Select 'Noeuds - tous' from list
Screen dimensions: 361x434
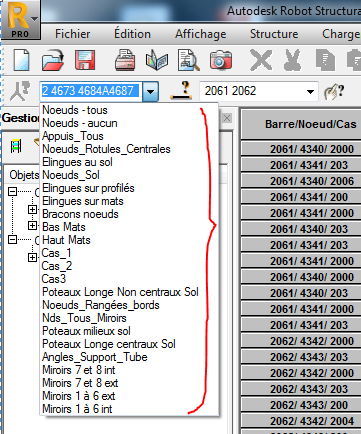[x=129, y=110]
